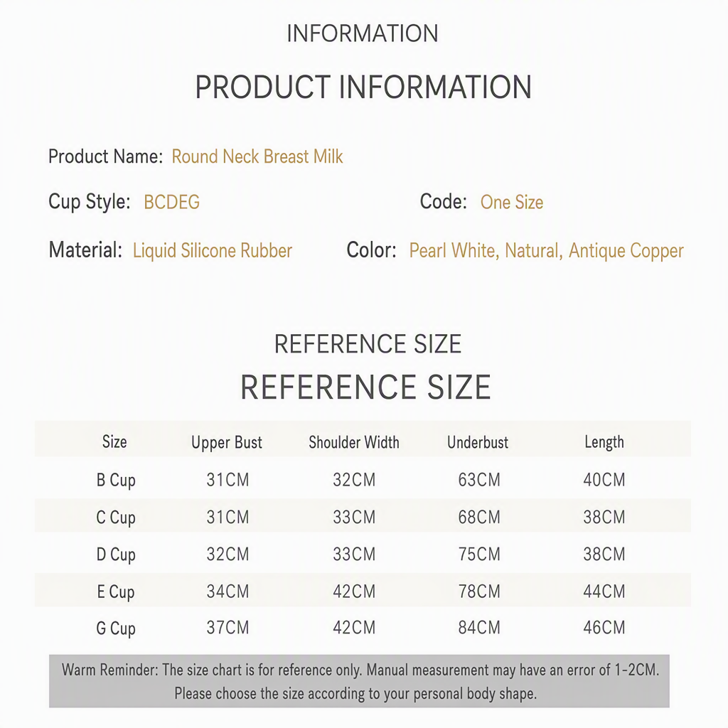The image size is (728, 728).
Task: Click the Warm Reminder notice banner
Action: pyautogui.click(x=359, y=681)
